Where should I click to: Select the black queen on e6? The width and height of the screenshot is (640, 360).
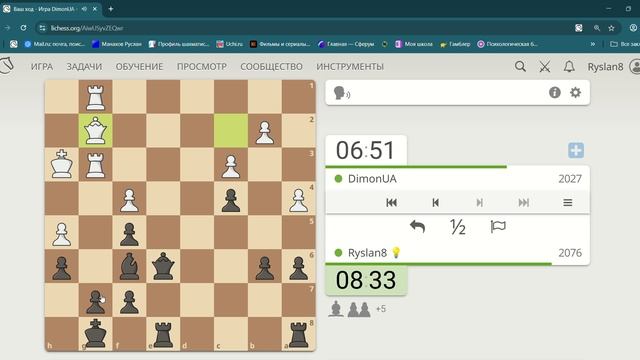[163, 267]
